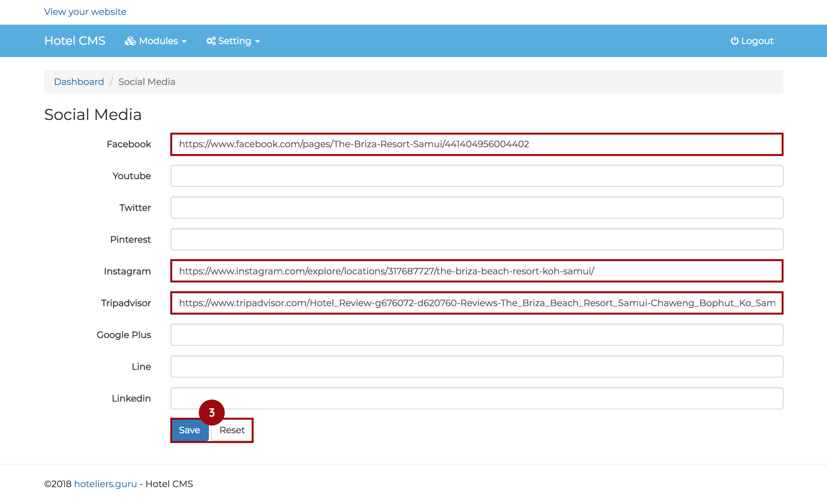Open the Modules menu label

click(x=158, y=41)
